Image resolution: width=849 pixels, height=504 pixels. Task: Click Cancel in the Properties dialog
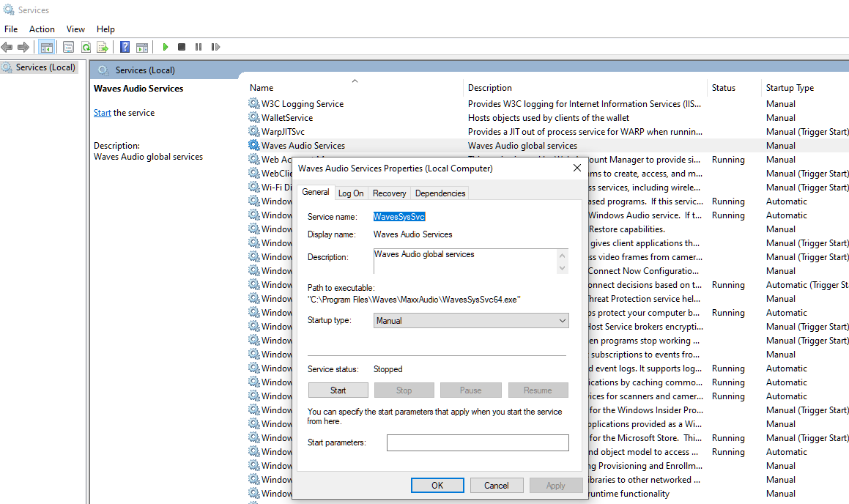(496, 485)
